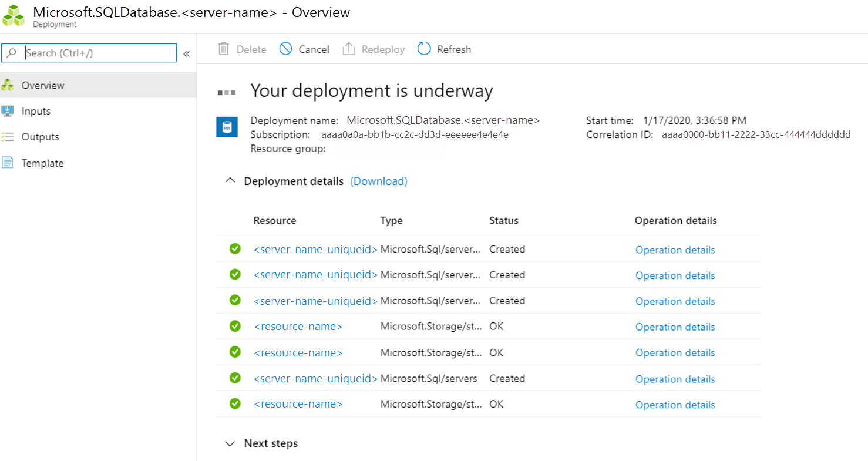Click the deployment name value Microsoft.SQLDatabase.<server-name>
This screenshot has width=868, height=461.
443,120
